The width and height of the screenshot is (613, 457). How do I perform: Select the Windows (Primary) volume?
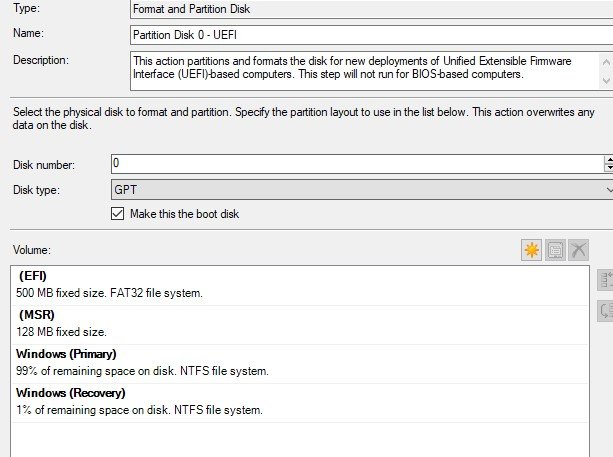300,364
